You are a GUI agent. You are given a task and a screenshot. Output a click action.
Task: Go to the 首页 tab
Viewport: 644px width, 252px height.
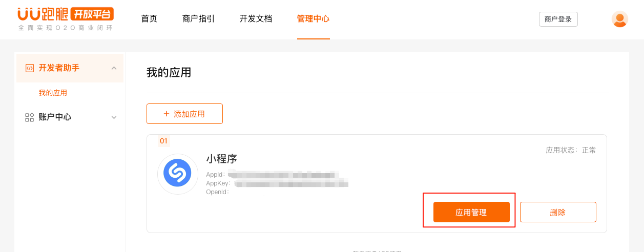tap(149, 19)
